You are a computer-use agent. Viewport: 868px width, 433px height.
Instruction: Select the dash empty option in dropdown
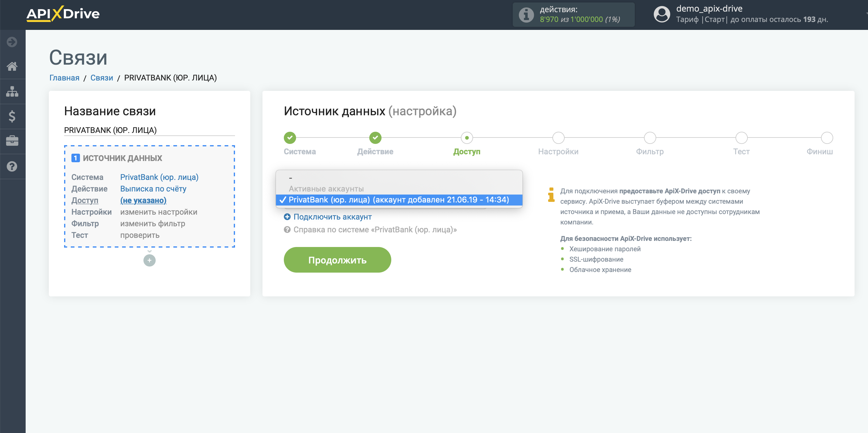pos(399,178)
